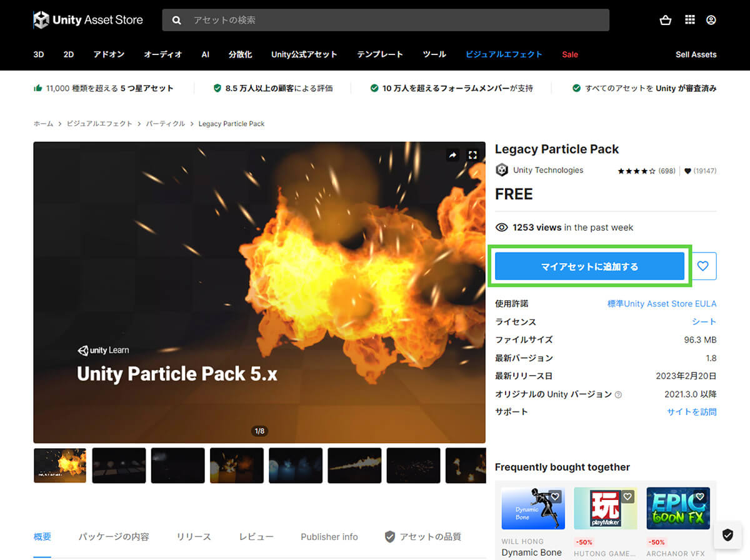The height and width of the screenshot is (560, 750).
Task: Select the horizontal flame streak gallery thumbnail
Action: (354, 466)
